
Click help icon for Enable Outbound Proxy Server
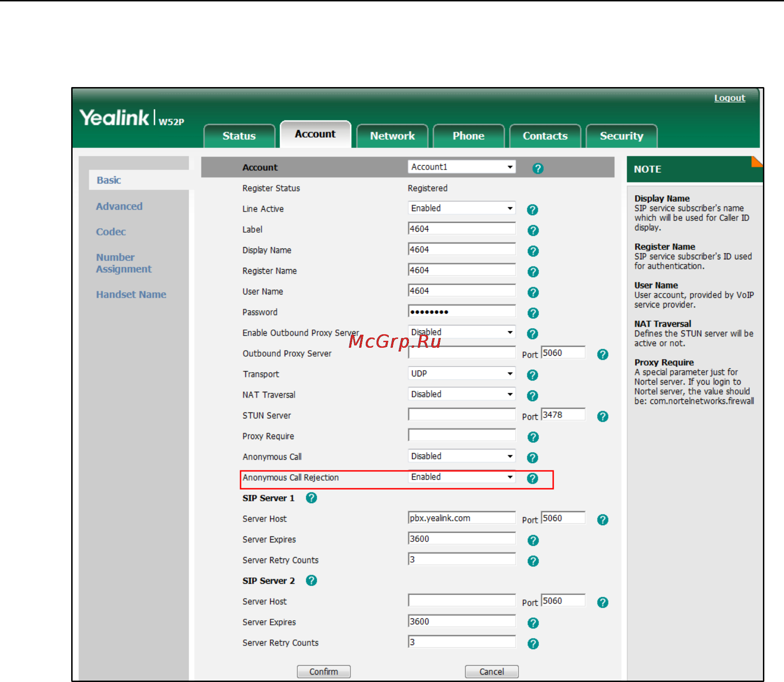(x=533, y=334)
